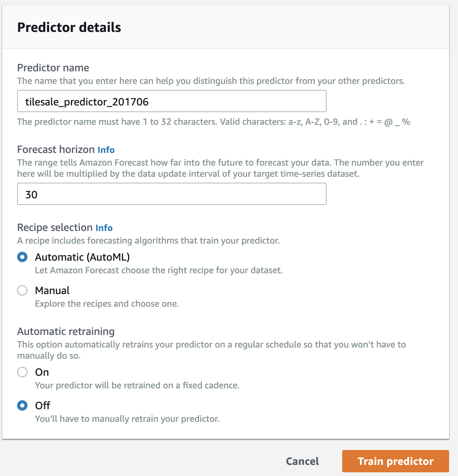Open Info link beside Forecast horizon
This screenshot has height=476, width=458.
coord(106,150)
